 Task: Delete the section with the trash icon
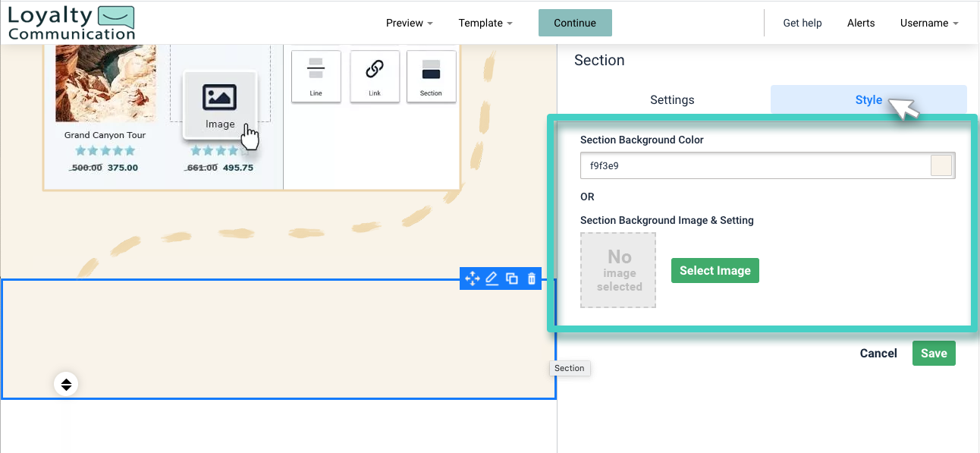tap(531, 278)
